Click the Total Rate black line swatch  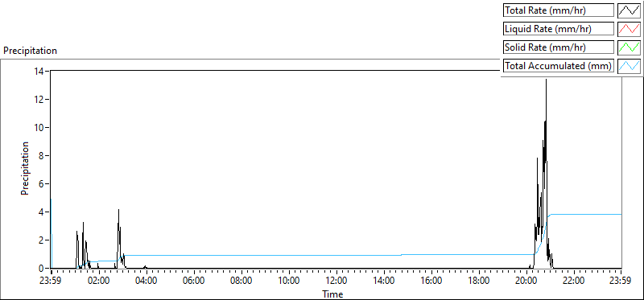[x=630, y=10]
